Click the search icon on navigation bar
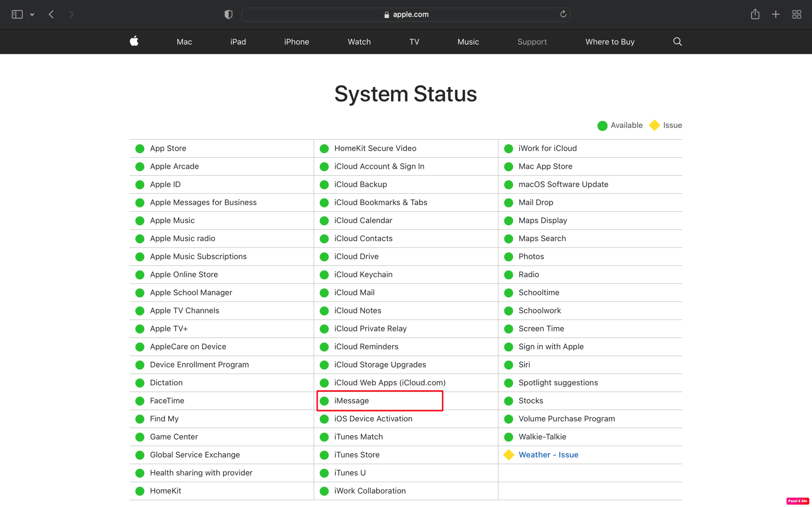The image size is (812, 507). click(677, 42)
